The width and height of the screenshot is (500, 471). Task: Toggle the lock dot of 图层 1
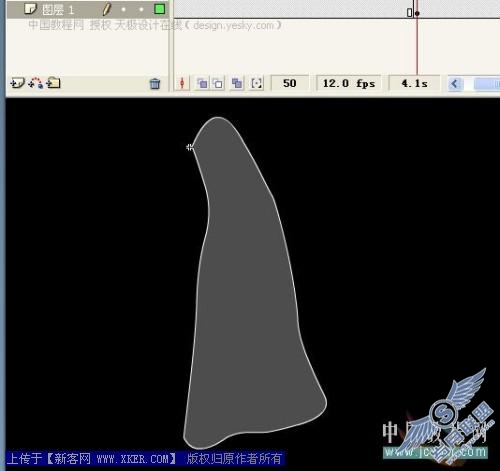tap(141, 10)
